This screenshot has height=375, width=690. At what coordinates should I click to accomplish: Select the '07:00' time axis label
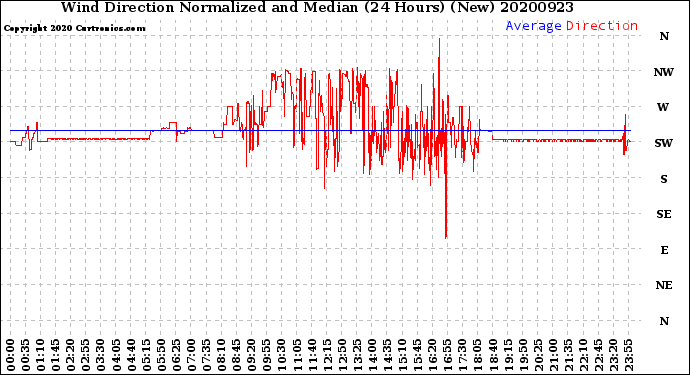(x=191, y=355)
